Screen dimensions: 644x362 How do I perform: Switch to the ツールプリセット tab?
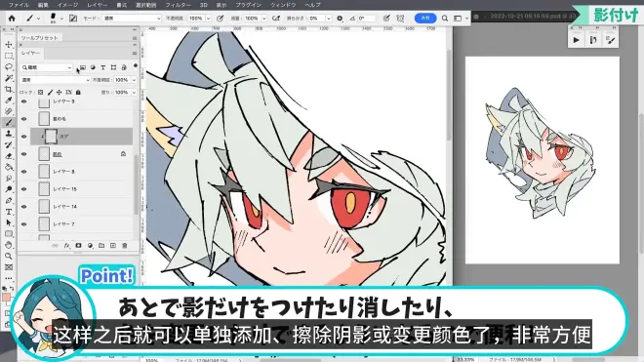39,38
